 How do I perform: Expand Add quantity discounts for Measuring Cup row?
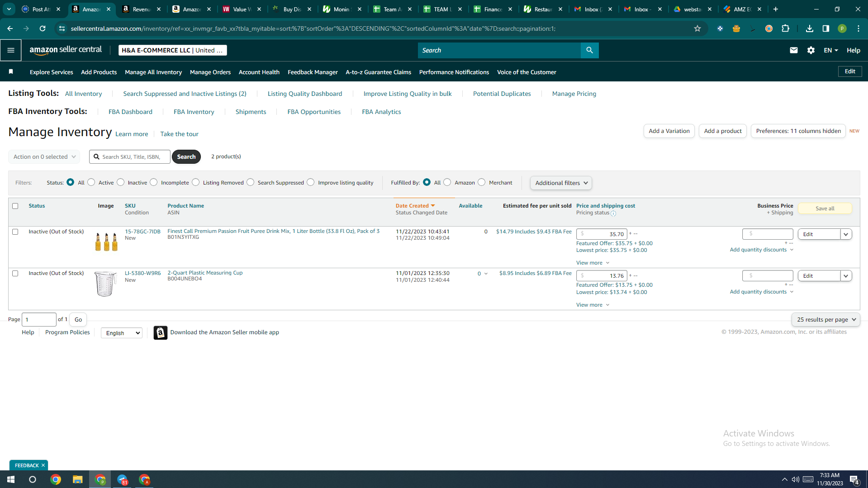coord(762,292)
